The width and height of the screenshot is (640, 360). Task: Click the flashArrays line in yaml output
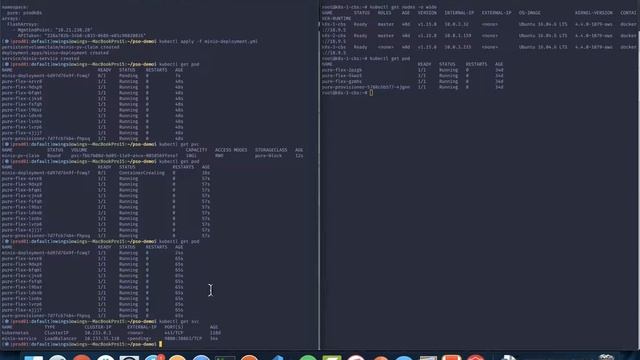(x=23, y=24)
